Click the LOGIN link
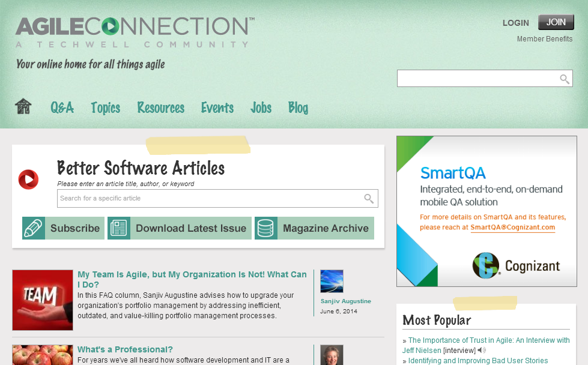 [x=515, y=23]
